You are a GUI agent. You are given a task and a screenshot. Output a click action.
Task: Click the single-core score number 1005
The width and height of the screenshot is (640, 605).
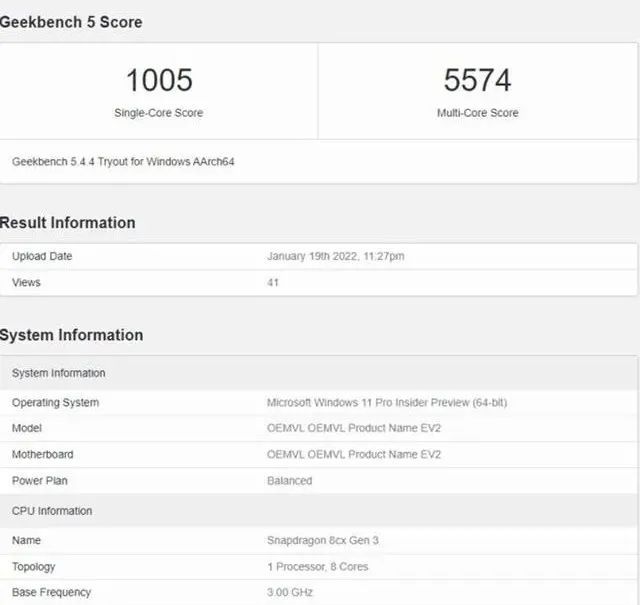158,81
